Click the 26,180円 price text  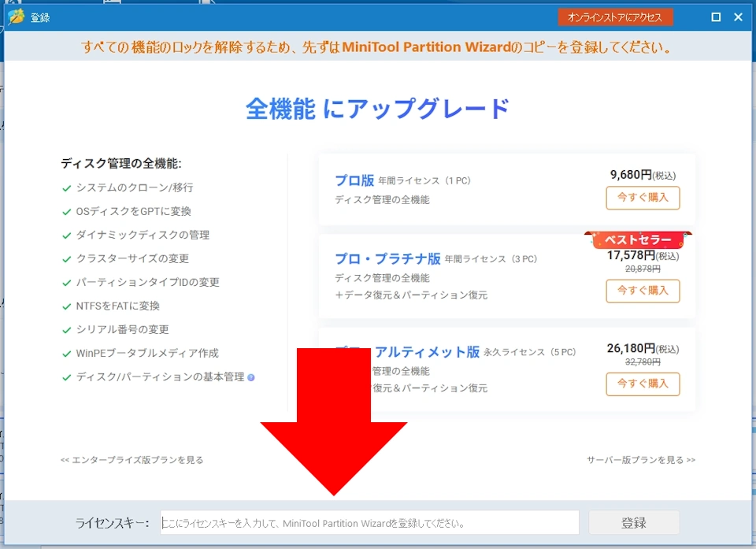click(643, 348)
